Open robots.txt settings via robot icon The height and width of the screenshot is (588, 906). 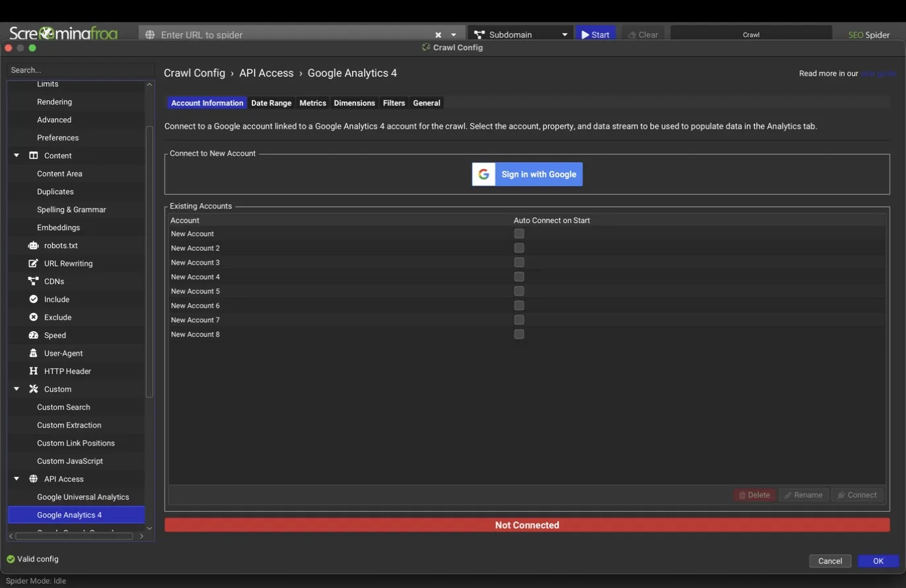point(33,245)
